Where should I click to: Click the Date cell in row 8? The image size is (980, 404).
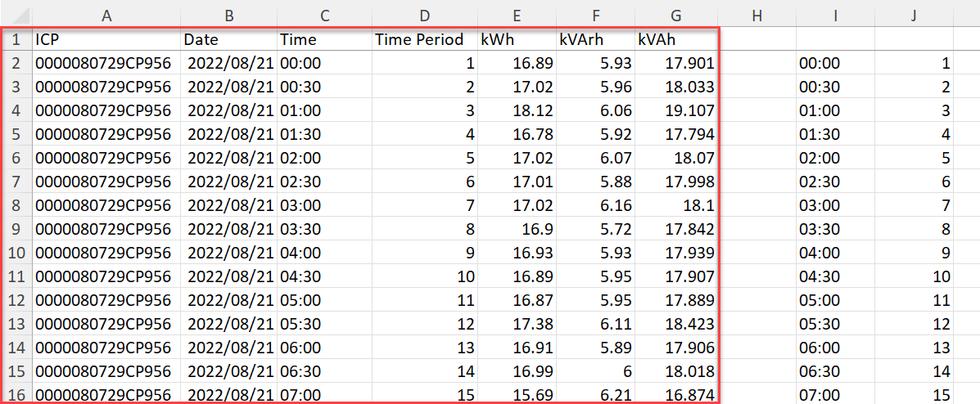(x=230, y=205)
